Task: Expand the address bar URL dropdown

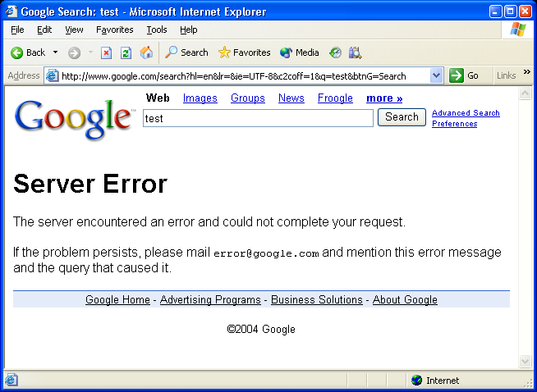Action: pyautogui.click(x=437, y=75)
